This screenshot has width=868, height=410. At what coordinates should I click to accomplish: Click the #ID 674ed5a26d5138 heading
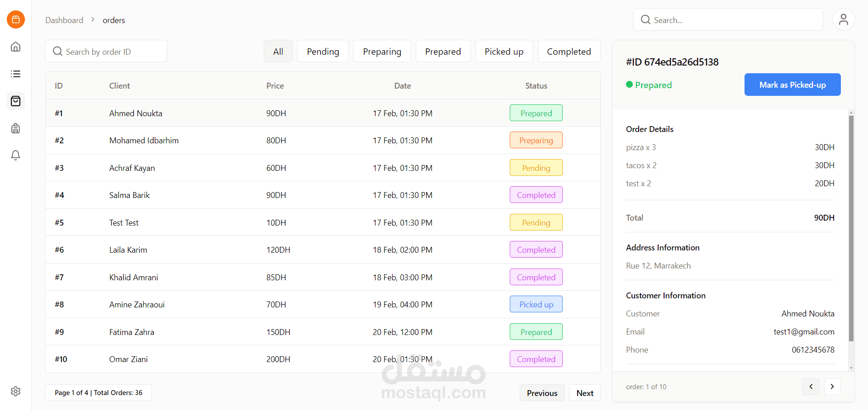[x=672, y=62]
